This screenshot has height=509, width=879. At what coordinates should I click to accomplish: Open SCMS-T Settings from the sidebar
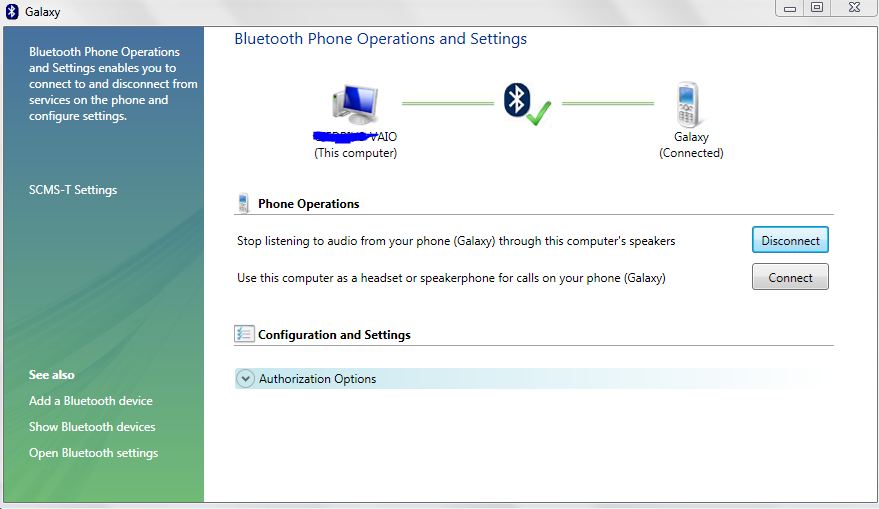point(73,190)
